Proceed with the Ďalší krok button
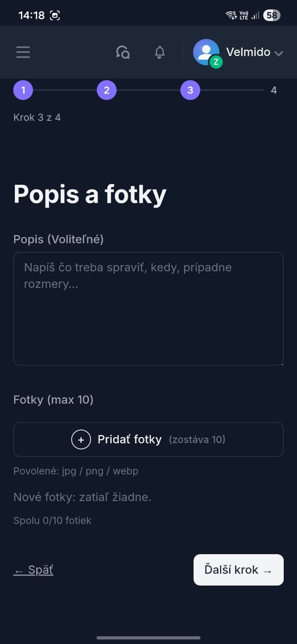297x644 pixels. point(238,569)
